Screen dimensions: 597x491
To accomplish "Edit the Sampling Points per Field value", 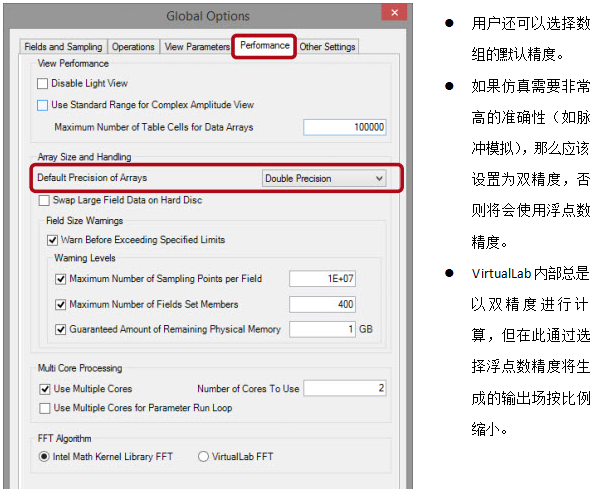I will tap(322, 279).
